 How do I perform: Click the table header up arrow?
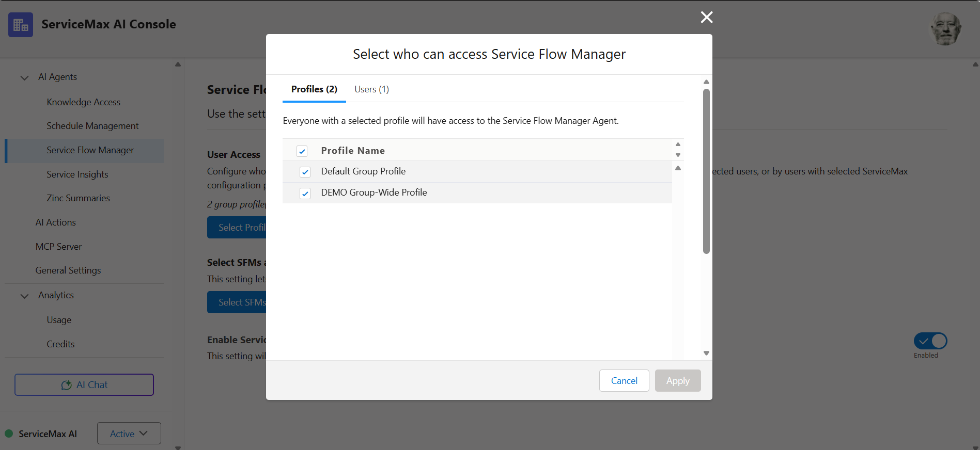point(678,144)
